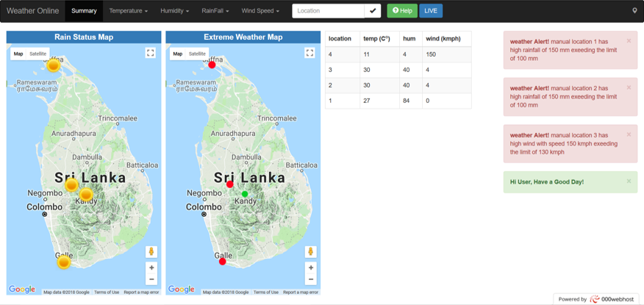Image resolution: width=644 pixels, height=305 pixels.
Task: Click wind value 150 in location 4 row
Action: (447, 54)
